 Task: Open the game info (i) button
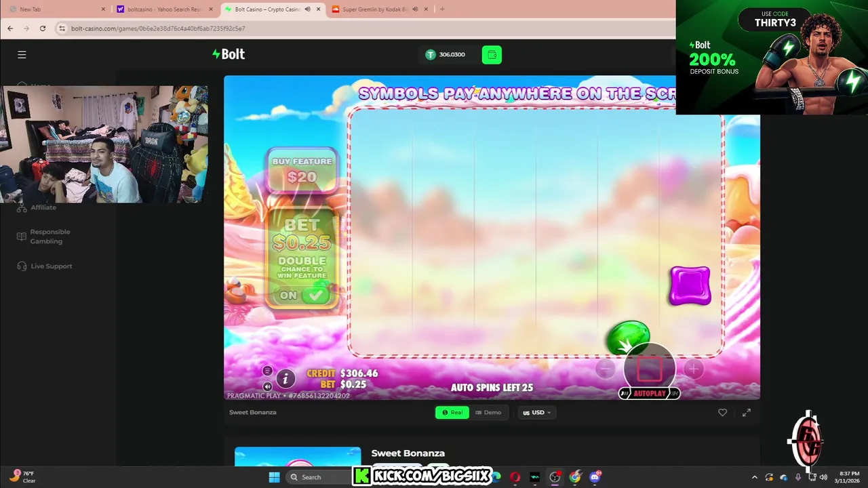[285, 379]
